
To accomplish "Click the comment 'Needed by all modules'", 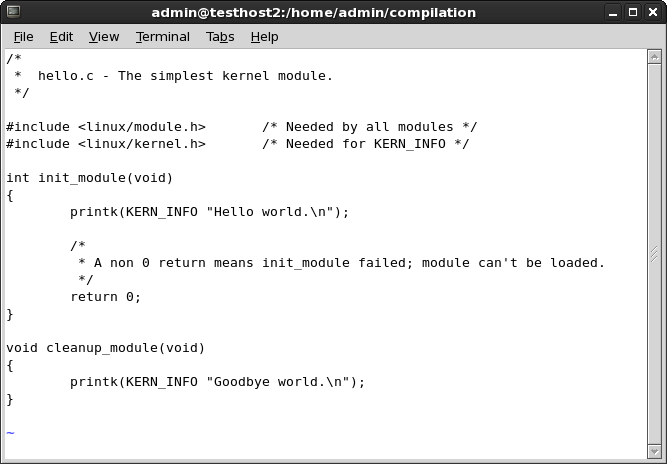I will click(x=370, y=127).
